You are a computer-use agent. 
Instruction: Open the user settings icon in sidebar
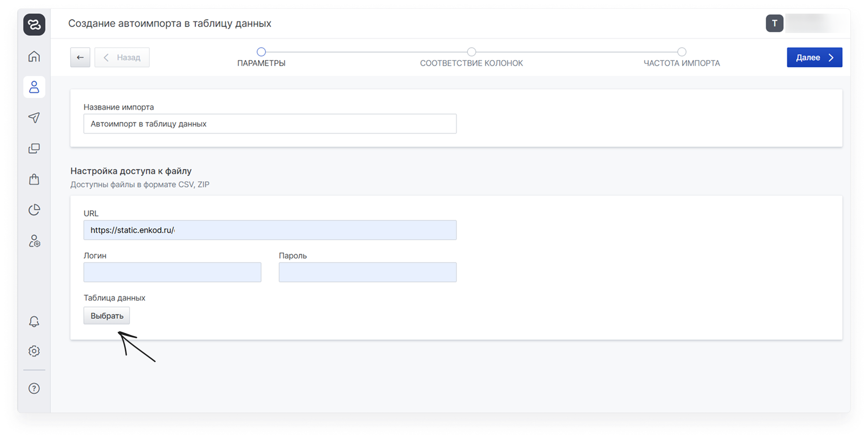pyautogui.click(x=34, y=241)
